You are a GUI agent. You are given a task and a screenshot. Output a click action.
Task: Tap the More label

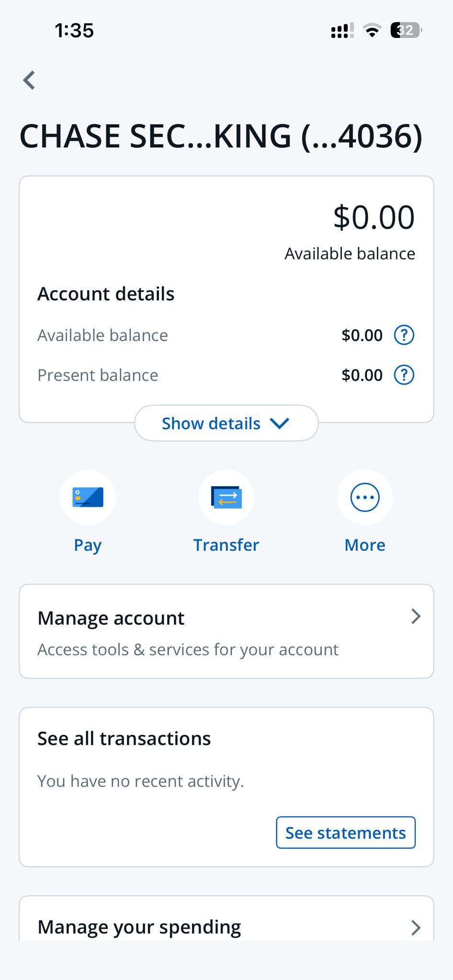[x=365, y=545]
